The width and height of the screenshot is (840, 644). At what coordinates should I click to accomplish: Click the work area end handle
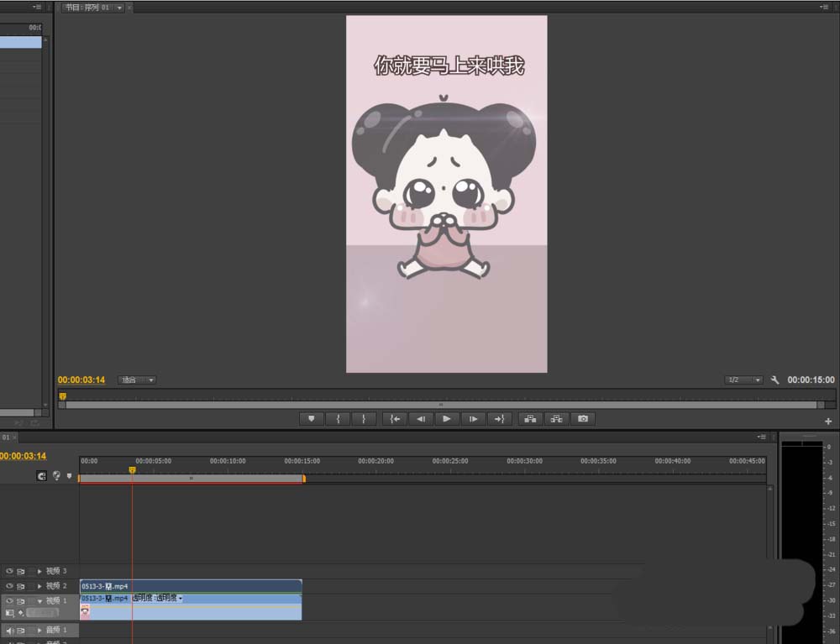click(x=304, y=478)
